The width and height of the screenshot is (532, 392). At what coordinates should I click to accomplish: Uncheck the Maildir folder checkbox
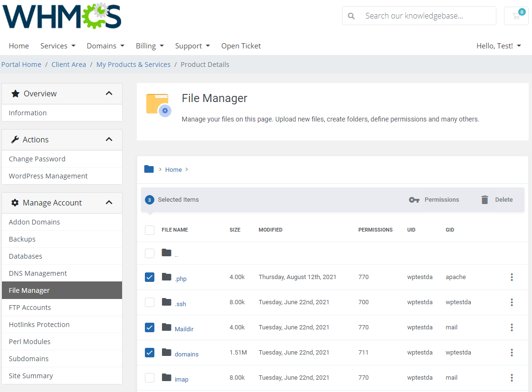pyautogui.click(x=149, y=327)
